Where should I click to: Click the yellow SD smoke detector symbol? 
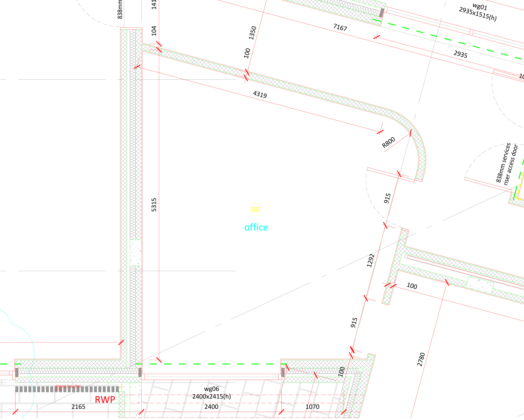pyautogui.click(x=256, y=210)
